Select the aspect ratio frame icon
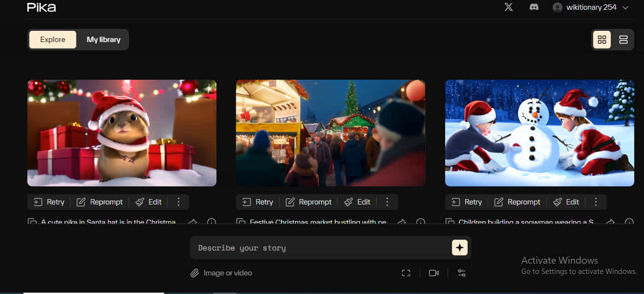644x294 pixels. pos(406,272)
